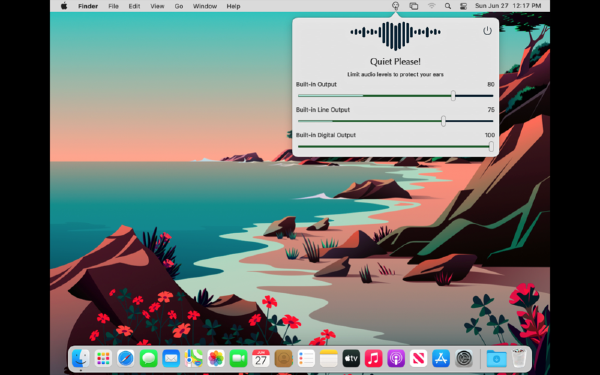Open Reminders from the Dock

[x=306, y=359]
